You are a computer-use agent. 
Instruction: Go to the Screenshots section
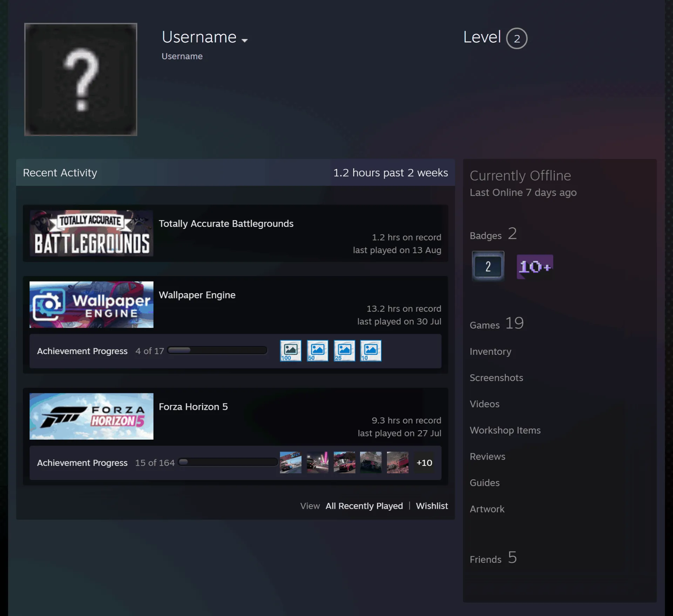point(496,378)
